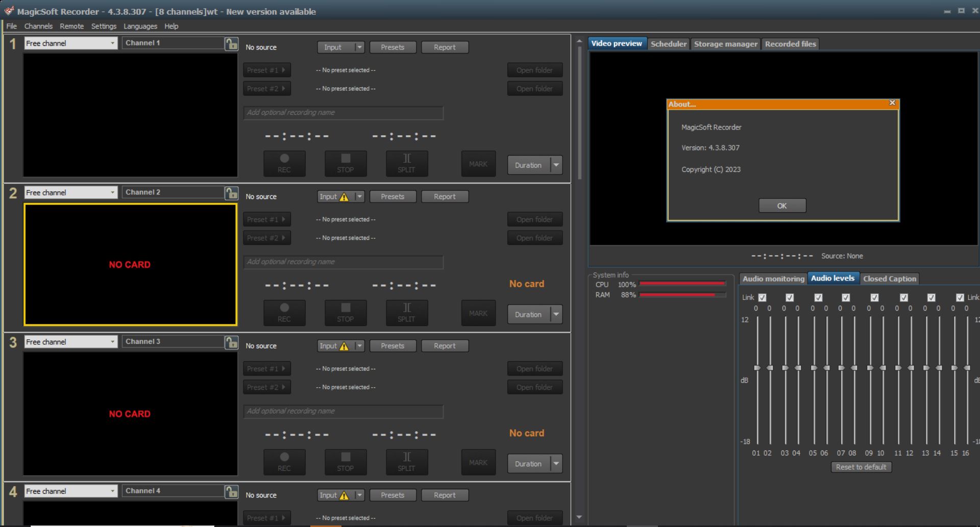This screenshot has width=980, height=527.
Task: Expand the Input dropdown arrow on channel 1
Action: pyautogui.click(x=359, y=47)
